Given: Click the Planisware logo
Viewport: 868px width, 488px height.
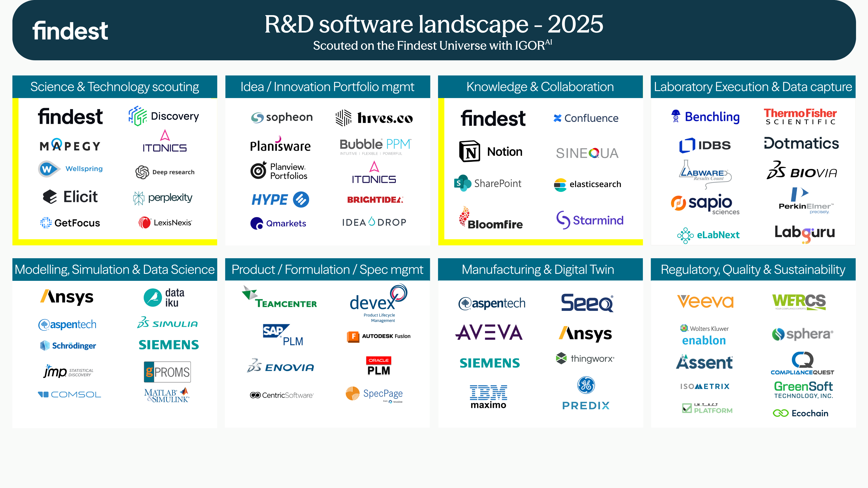Looking at the screenshot, I should (x=280, y=144).
